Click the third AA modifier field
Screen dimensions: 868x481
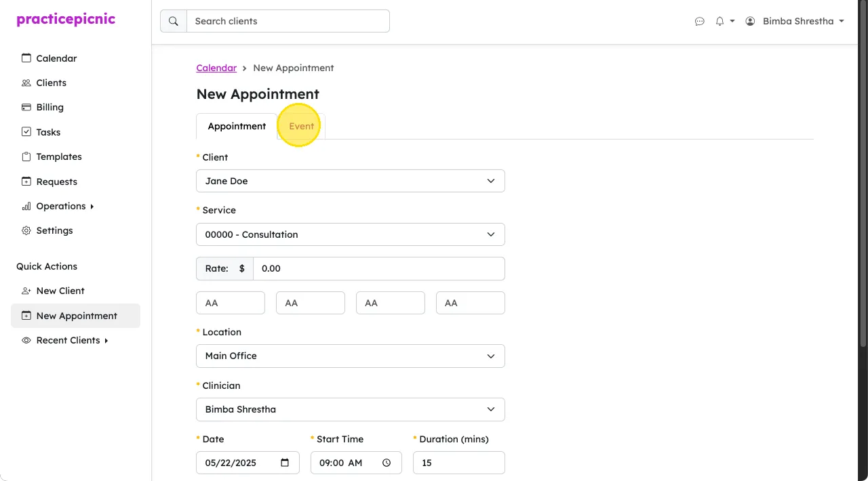pos(391,303)
